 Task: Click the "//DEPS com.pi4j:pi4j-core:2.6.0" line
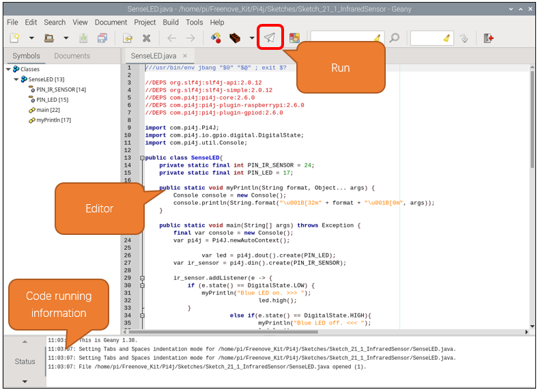pyautogui.click(x=199, y=98)
